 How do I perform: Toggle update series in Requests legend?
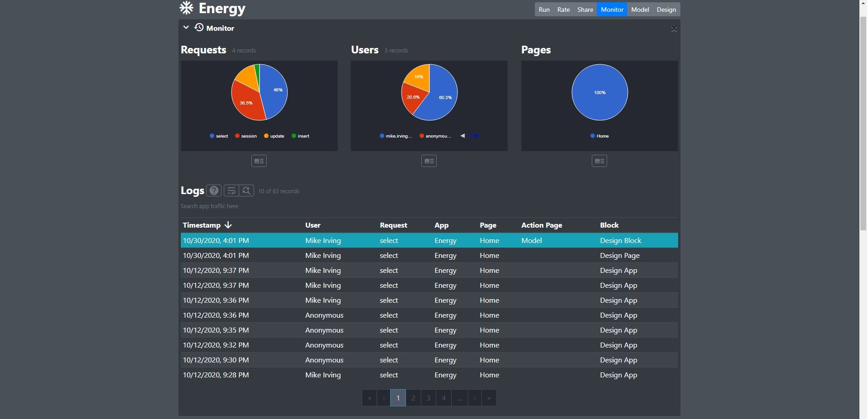(274, 136)
